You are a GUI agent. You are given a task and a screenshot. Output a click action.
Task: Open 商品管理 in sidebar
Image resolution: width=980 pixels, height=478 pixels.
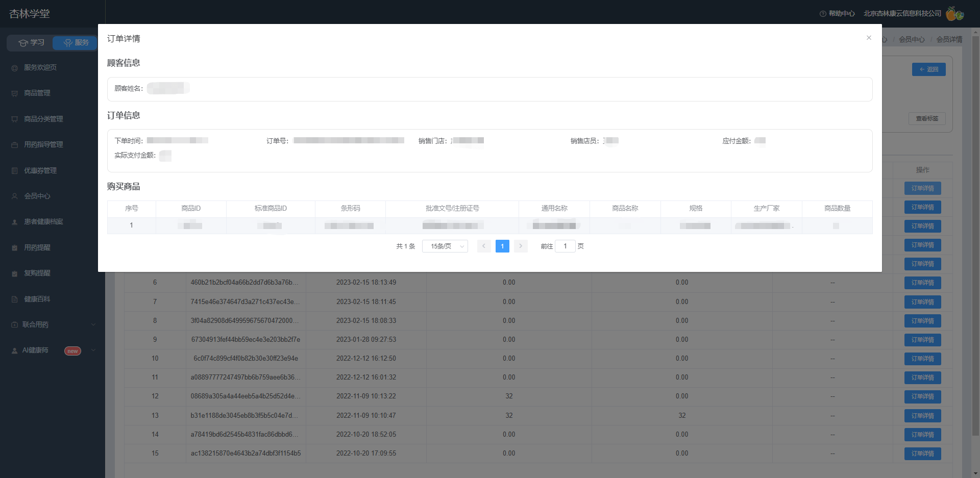[37, 93]
